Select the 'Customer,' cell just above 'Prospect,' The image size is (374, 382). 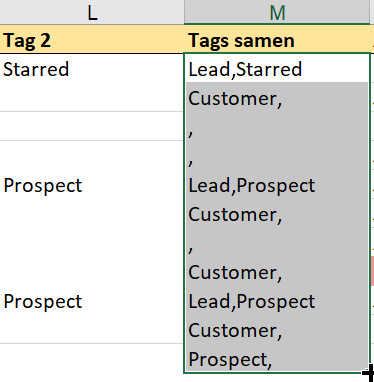coord(277,329)
